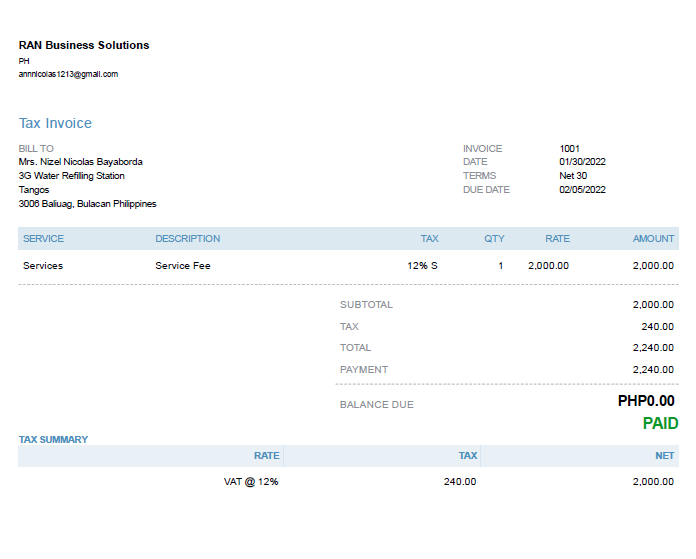Click the invoice date 01/30/2022
This screenshot has height=559, width=696.
click(x=582, y=162)
